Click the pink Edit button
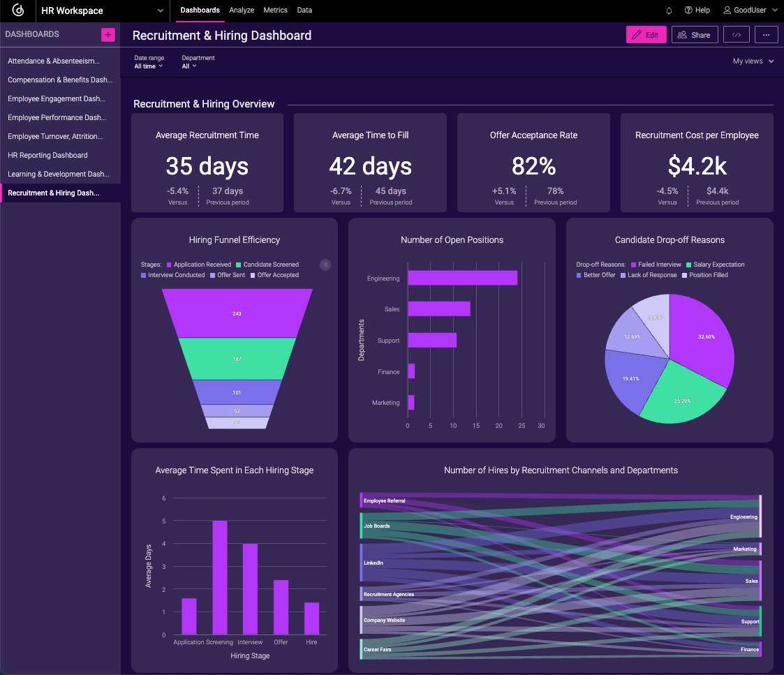 coord(646,34)
